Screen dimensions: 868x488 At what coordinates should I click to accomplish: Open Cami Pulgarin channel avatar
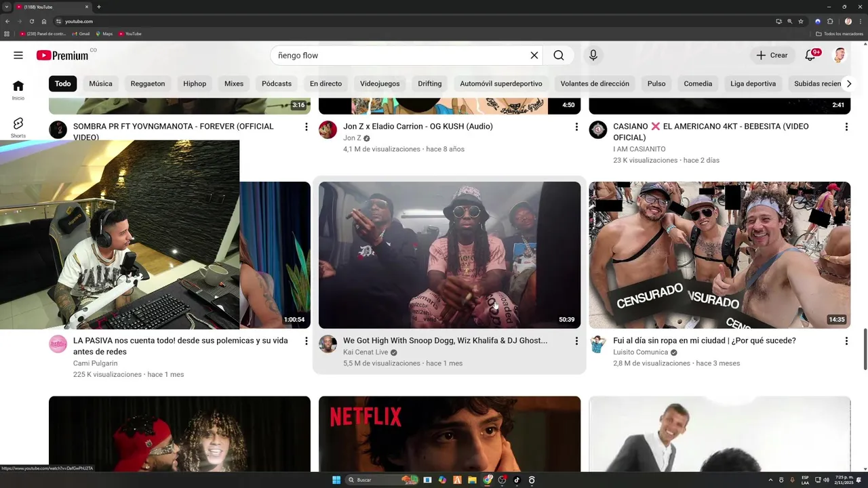pyautogui.click(x=58, y=344)
